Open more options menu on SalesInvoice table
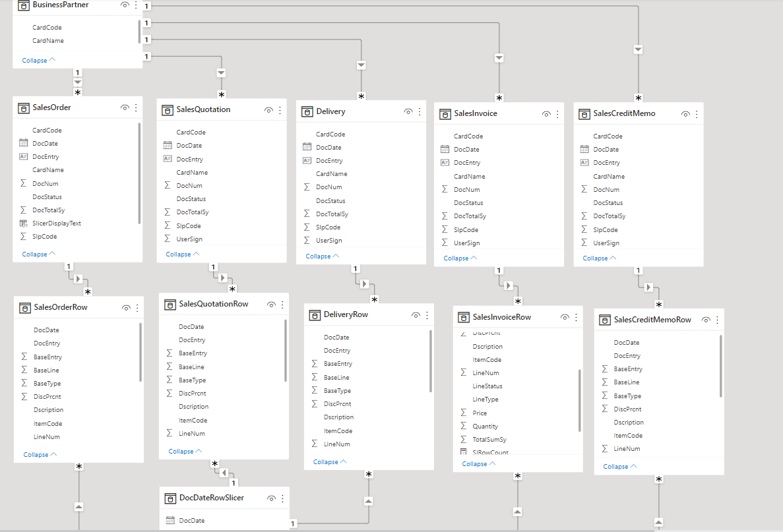This screenshot has width=783, height=532. [x=557, y=114]
